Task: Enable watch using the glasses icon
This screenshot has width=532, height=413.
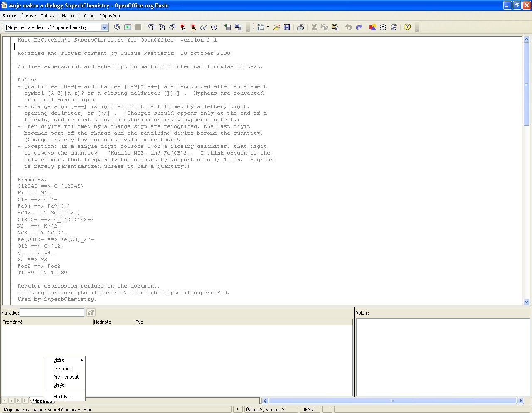Action: (x=203, y=27)
